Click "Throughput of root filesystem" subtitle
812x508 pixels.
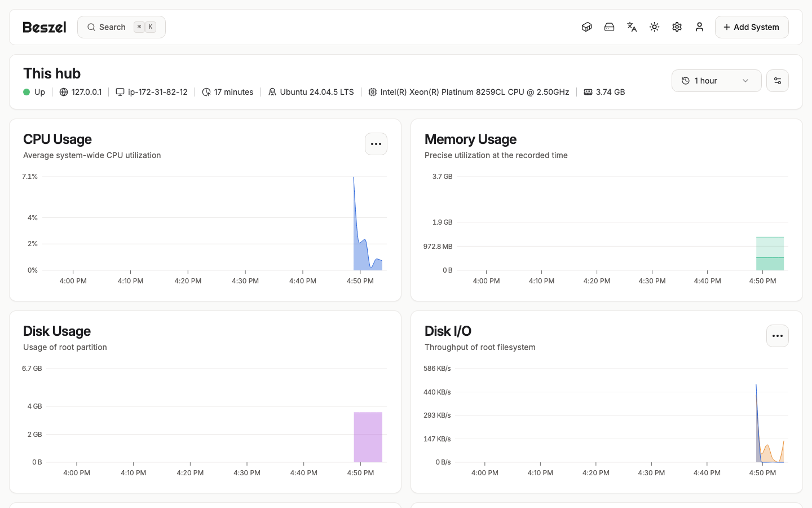pos(480,347)
